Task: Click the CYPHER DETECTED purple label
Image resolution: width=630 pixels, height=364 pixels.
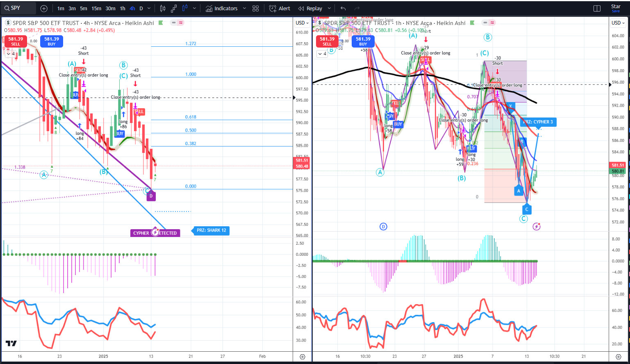Action: [x=155, y=233]
